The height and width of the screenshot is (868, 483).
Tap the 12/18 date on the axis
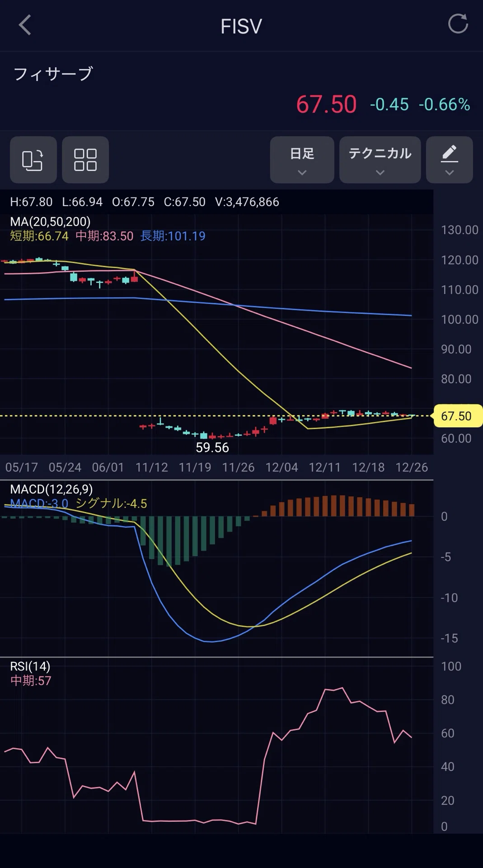[x=368, y=467]
